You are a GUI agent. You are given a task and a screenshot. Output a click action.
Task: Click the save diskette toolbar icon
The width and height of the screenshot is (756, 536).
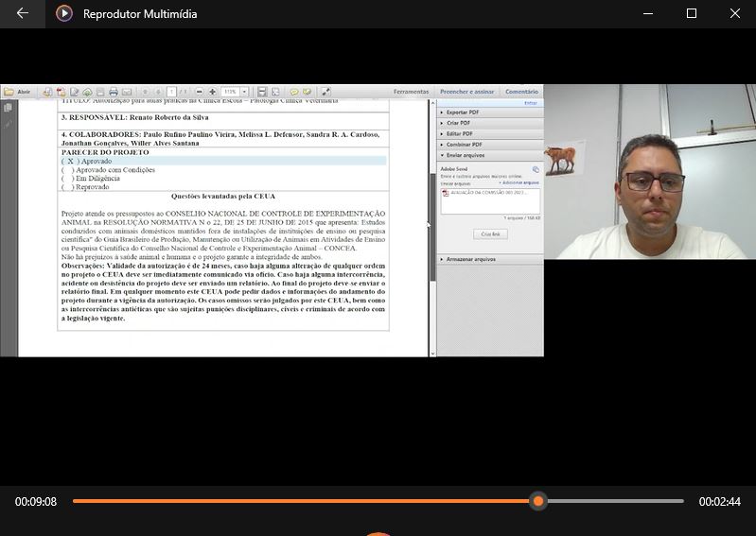(100, 92)
